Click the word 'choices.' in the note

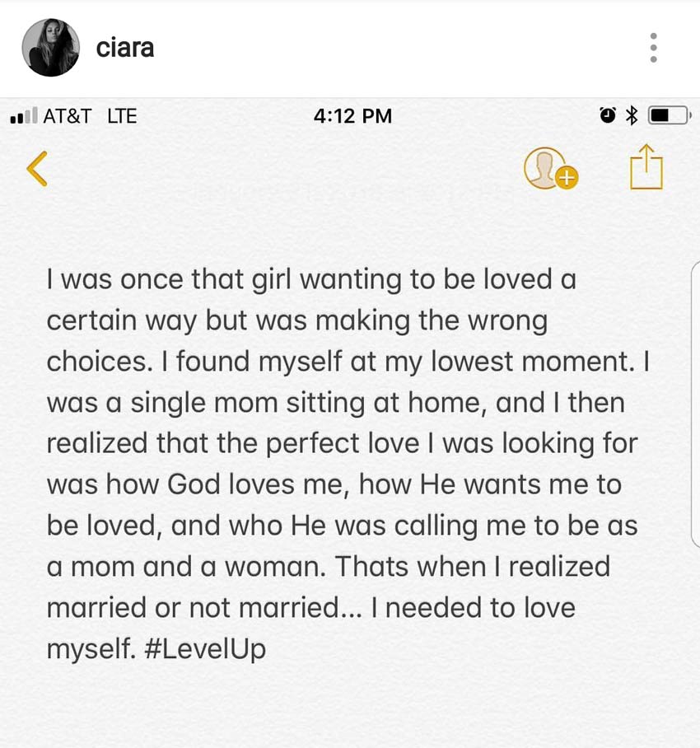100,361
